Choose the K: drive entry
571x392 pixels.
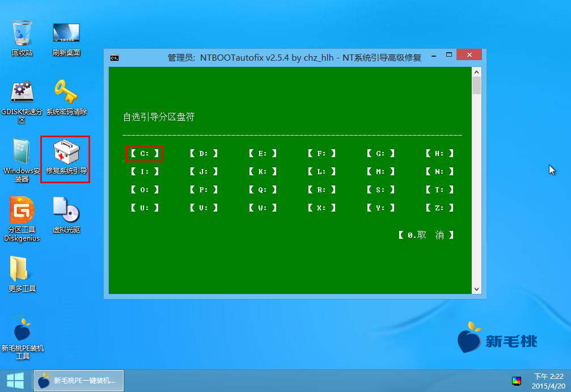(x=263, y=171)
